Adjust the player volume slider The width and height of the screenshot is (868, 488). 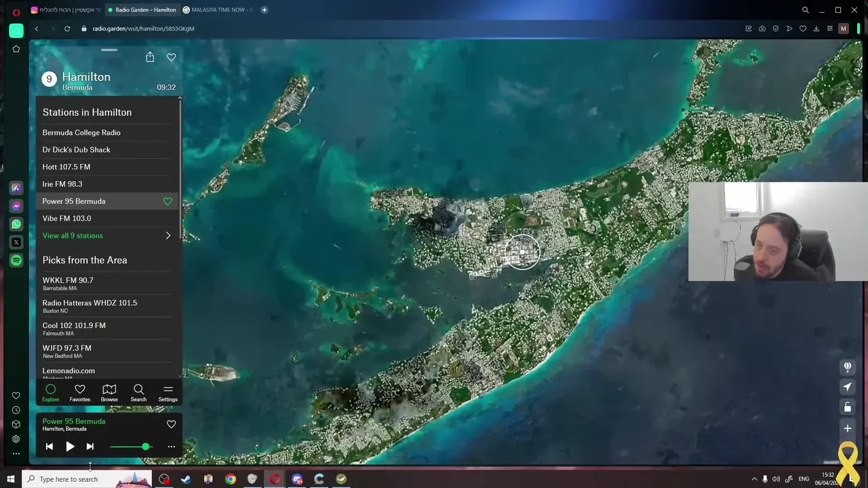pyautogui.click(x=132, y=447)
